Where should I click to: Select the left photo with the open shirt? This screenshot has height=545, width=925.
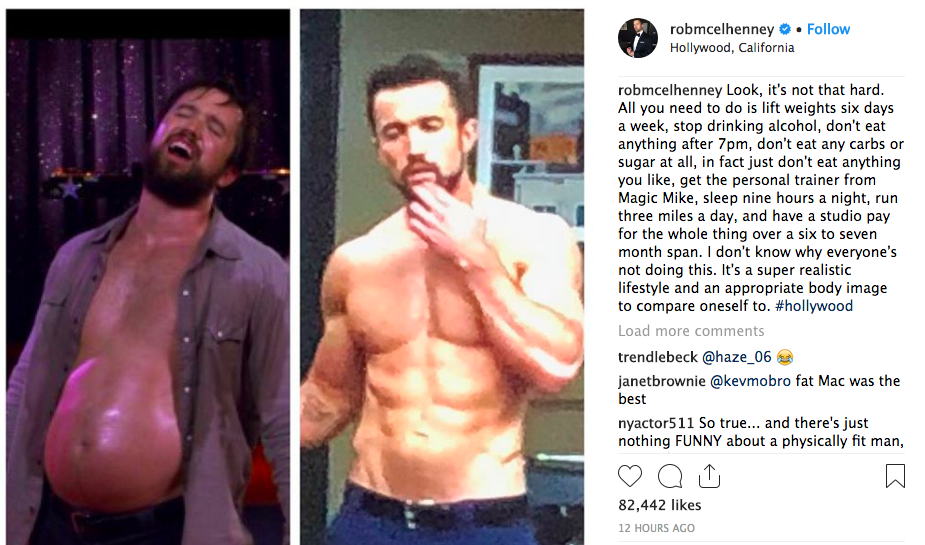pyautogui.click(x=148, y=277)
